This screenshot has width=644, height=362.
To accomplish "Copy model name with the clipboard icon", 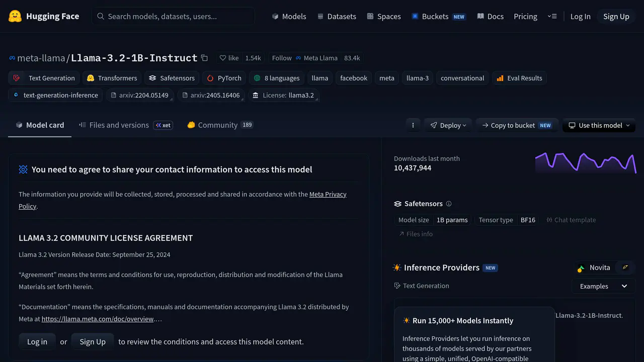I will point(204,58).
